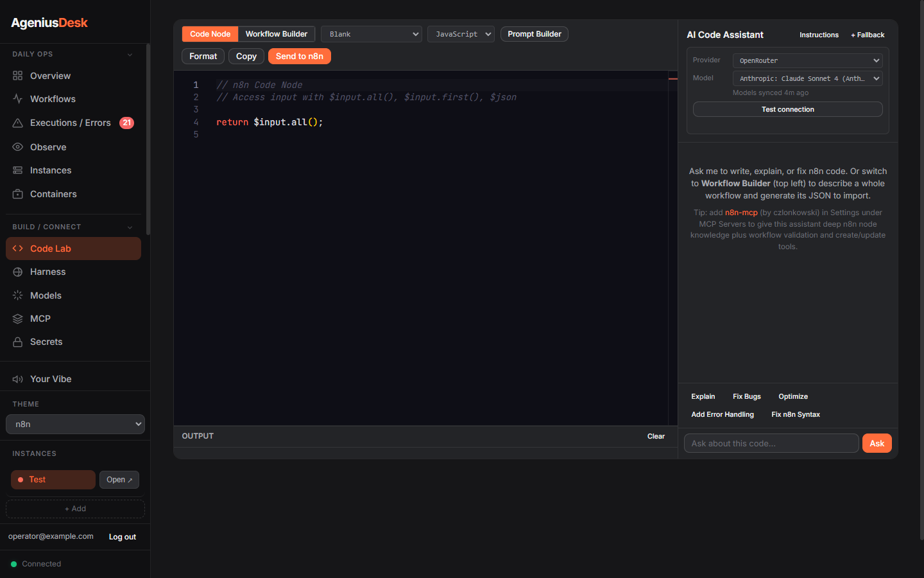Click the 21 errors badge
This screenshot has width=924, height=578.
[x=127, y=123]
